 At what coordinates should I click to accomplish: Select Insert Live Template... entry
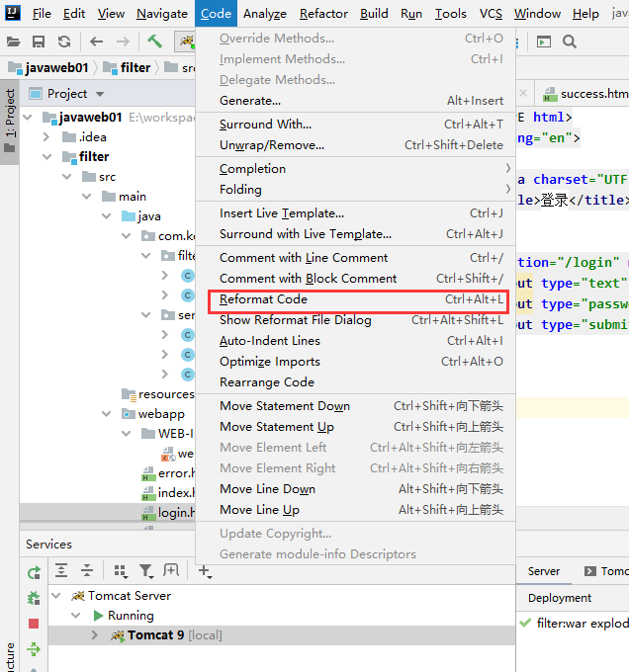point(356,213)
